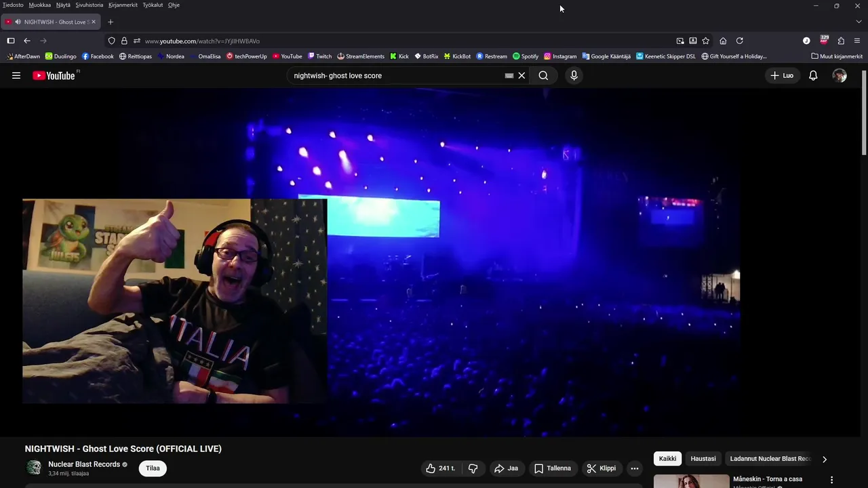
Task: Open new tab with plus icon
Action: [x=111, y=22]
